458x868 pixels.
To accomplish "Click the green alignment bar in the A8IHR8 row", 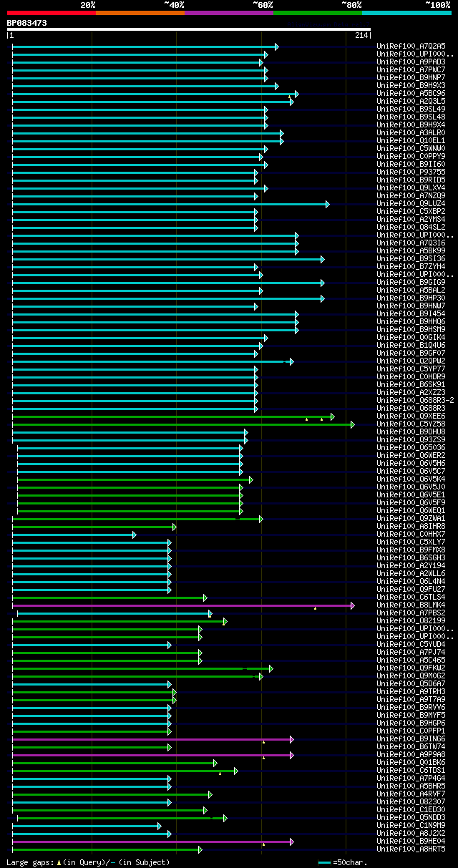I will pos(94,527).
